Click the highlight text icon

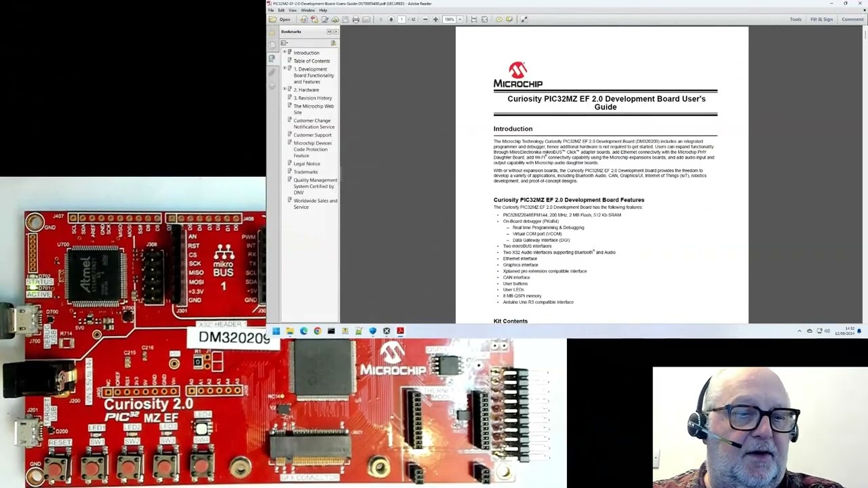click(509, 20)
